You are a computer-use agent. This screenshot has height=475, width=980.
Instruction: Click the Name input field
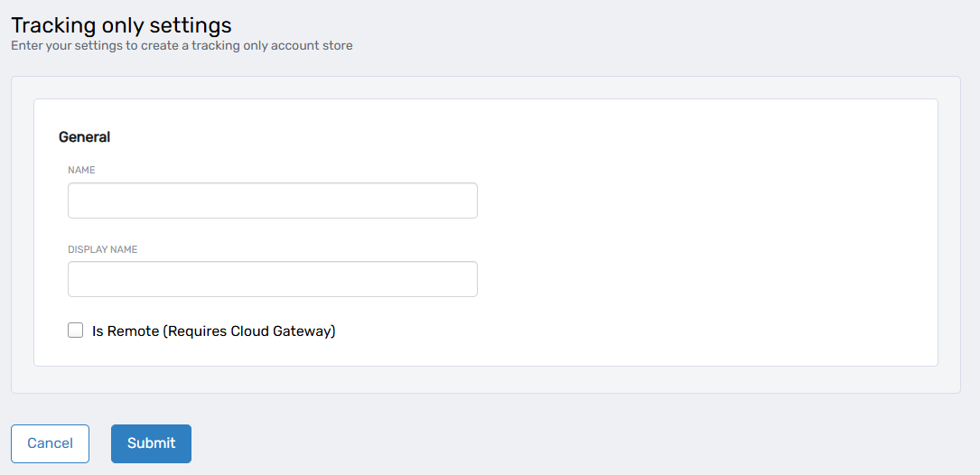(272, 200)
